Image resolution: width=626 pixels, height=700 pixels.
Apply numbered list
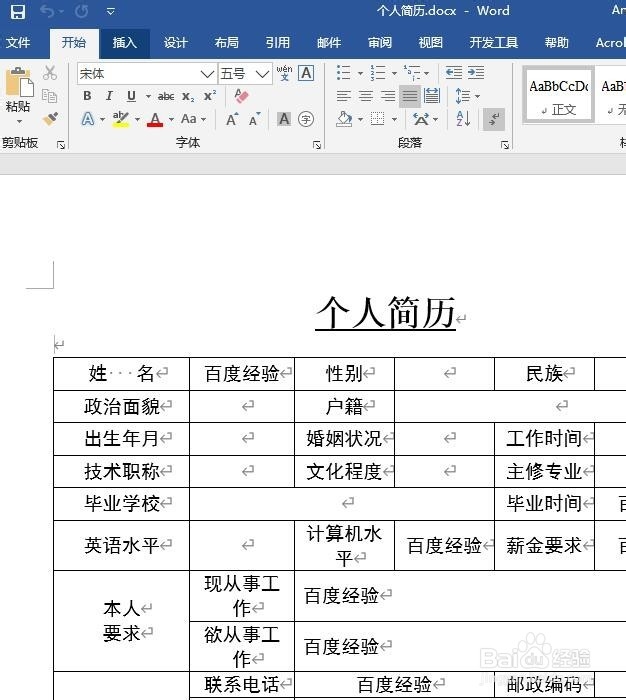[378, 72]
